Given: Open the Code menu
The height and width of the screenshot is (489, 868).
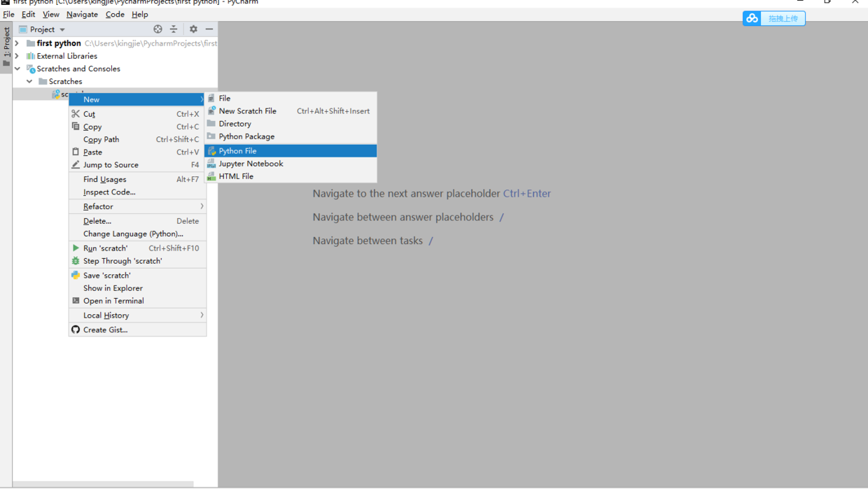Looking at the screenshot, I should coord(115,14).
